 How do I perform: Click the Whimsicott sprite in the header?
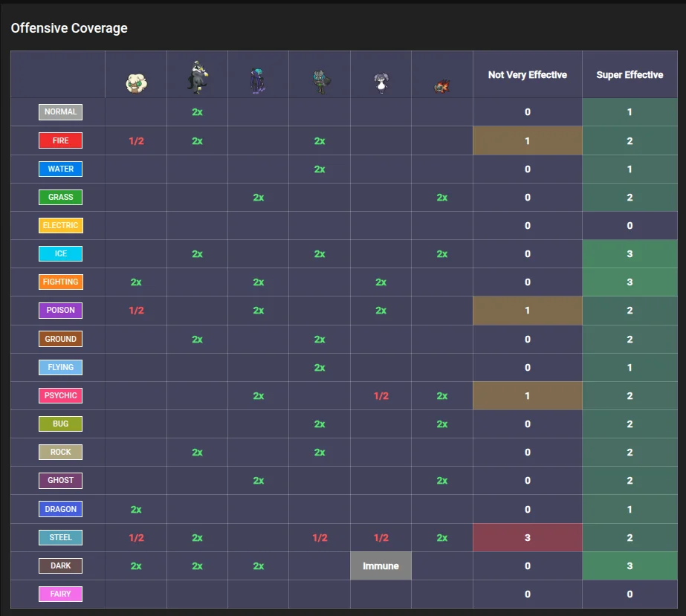coord(136,82)
